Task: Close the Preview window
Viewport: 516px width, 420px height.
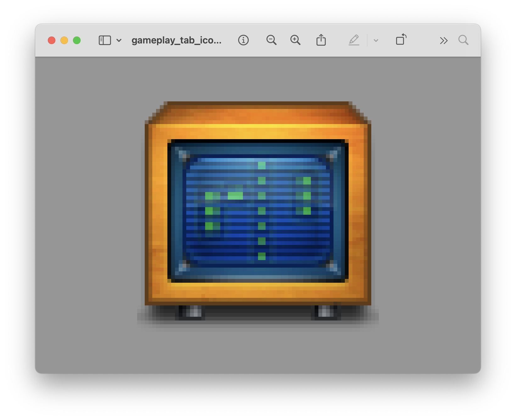Action: (x=52, y=41)
